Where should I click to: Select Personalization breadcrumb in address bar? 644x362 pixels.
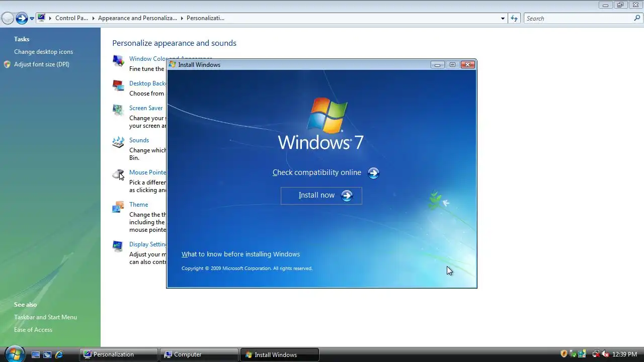click(x=205, y=18)
